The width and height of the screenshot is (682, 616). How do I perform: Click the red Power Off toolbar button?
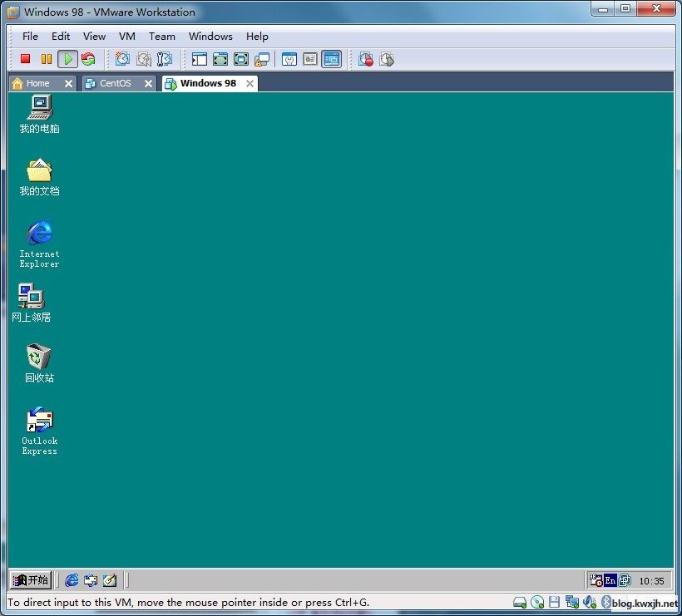25,59
